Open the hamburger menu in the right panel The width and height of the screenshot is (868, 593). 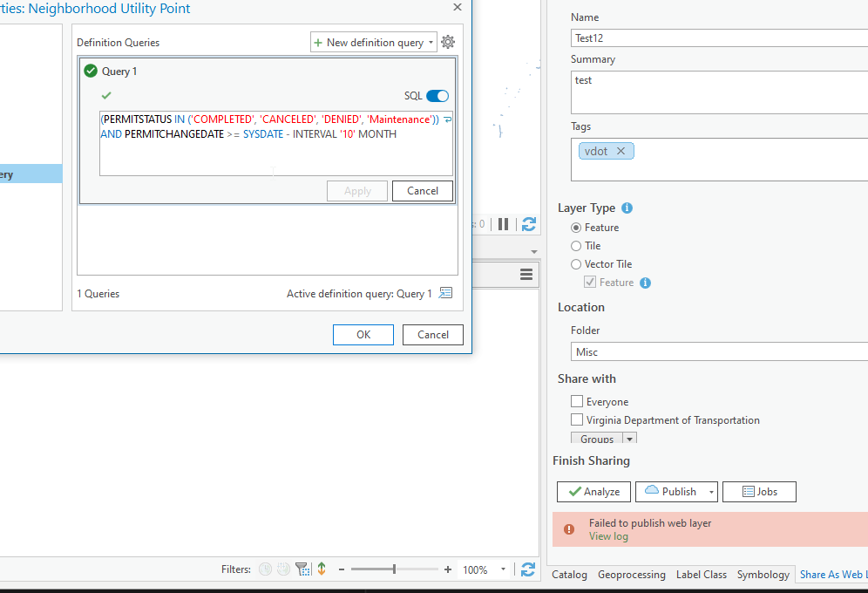click(526, 274)
